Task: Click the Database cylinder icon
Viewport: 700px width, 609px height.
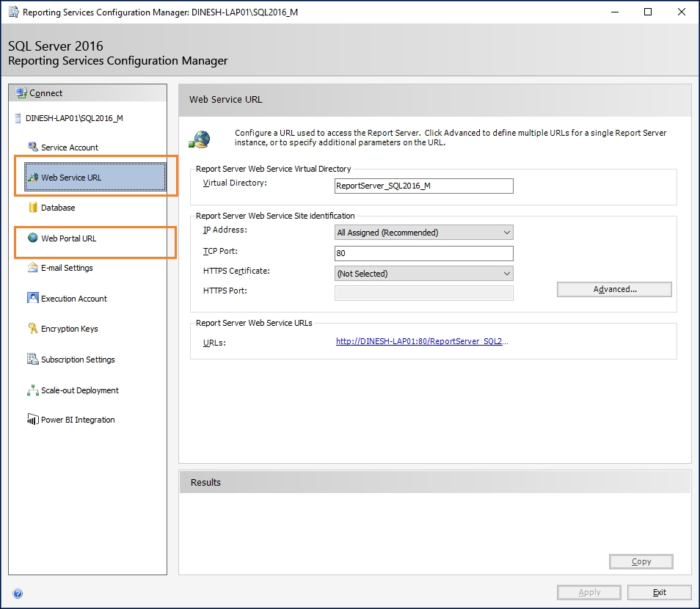Action: [32, 207]
